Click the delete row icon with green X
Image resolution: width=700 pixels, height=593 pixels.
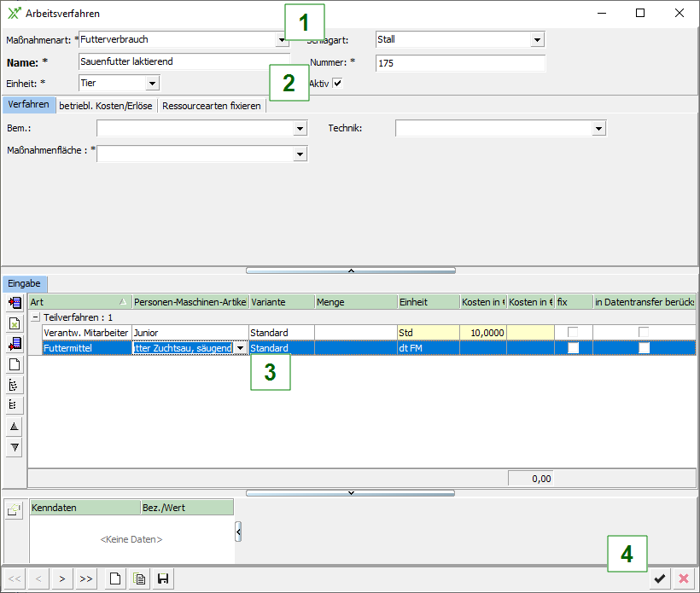click(15, 324)
